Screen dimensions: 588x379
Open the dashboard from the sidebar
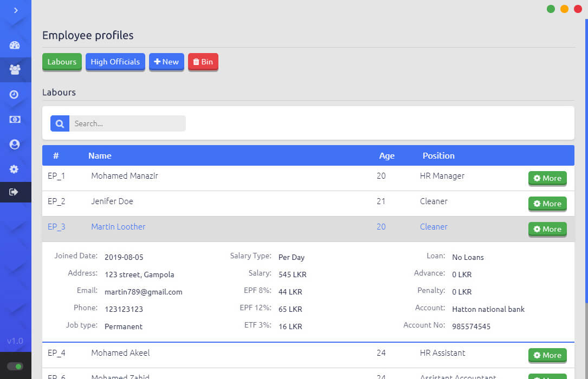pyautogui.click(x=15, y=45)
